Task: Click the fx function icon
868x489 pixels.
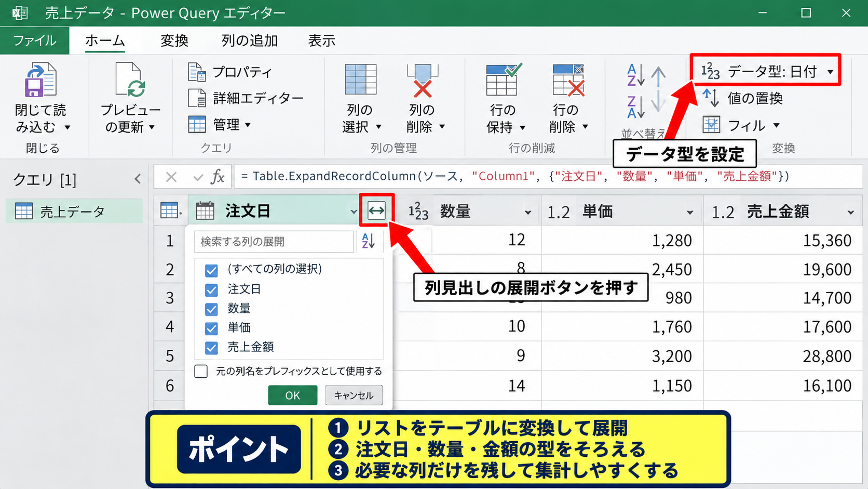Action: click(218, 177)
